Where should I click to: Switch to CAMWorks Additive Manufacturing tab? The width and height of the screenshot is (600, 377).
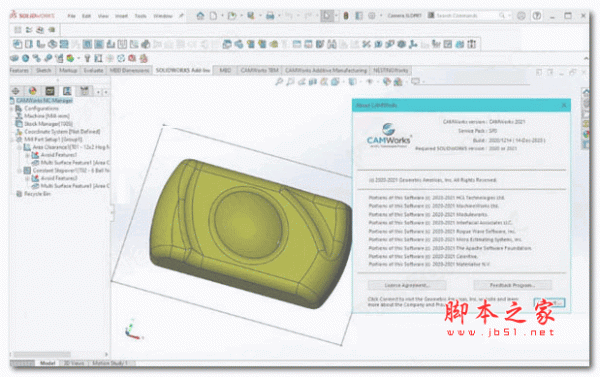tap(326, 70)
